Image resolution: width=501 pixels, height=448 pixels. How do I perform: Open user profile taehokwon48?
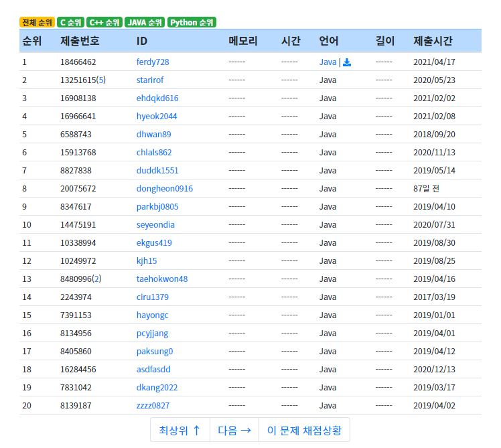pyautogui.click(x=162, y=279)
